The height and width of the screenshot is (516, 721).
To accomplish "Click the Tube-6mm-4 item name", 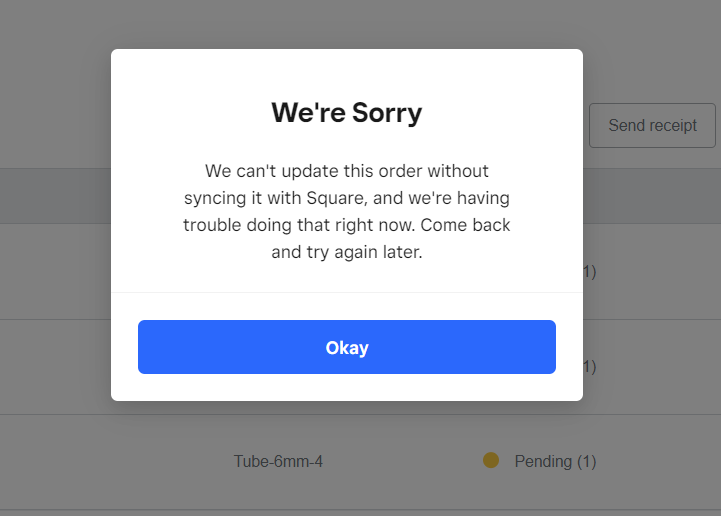I will click(x=278, y=461).
